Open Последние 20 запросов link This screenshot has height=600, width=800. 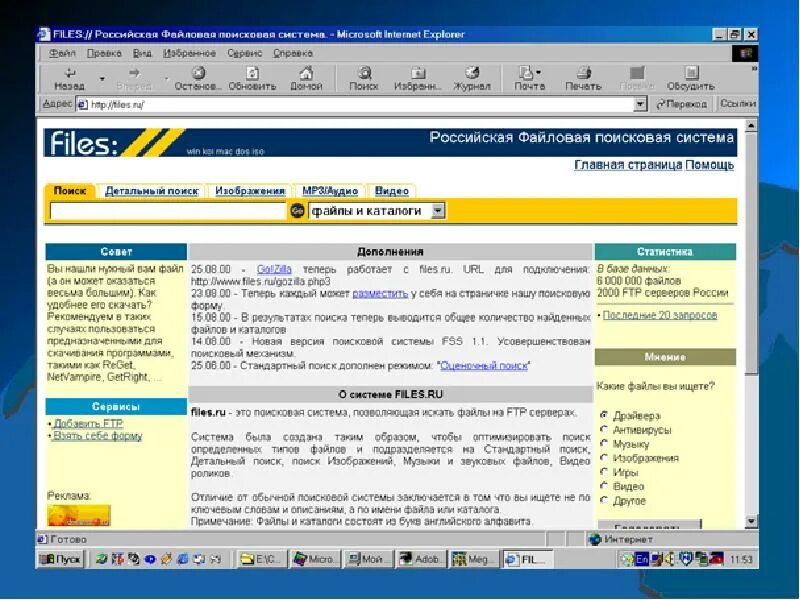[660, 315]
